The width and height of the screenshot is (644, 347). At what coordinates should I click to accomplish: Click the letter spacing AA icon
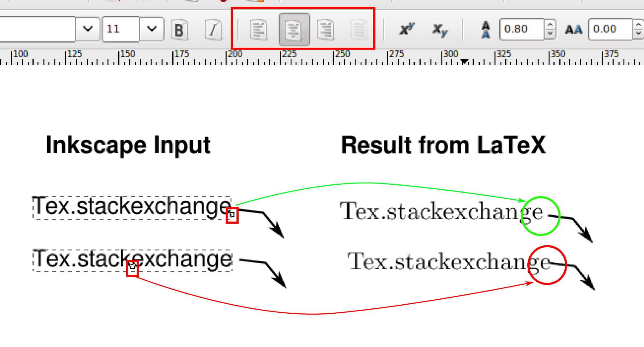point(574,30)
